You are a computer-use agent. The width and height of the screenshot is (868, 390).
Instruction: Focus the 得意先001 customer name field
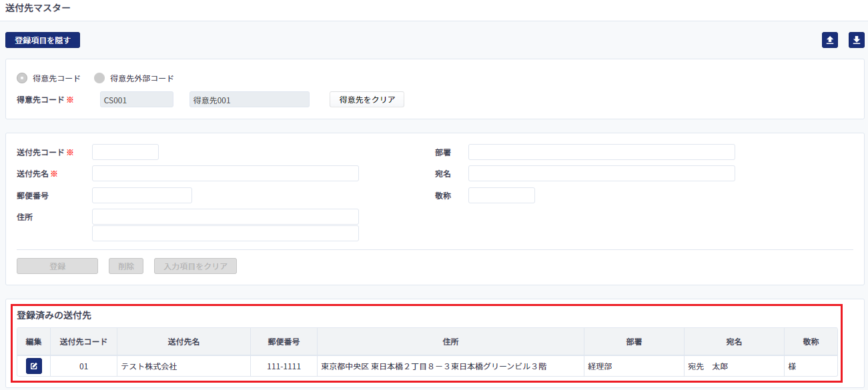pyautogui.click(x=250, y=100)
